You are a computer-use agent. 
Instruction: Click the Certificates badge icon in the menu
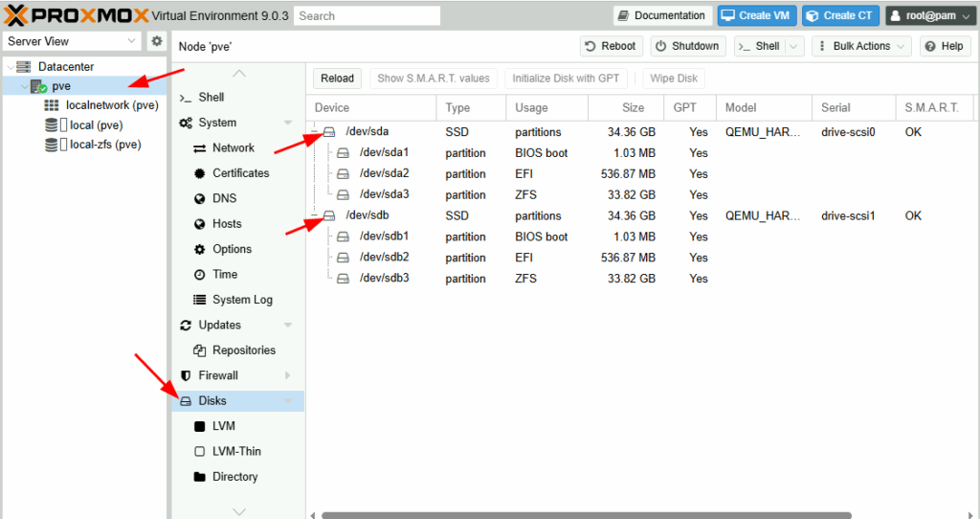[x=199, y=173]
